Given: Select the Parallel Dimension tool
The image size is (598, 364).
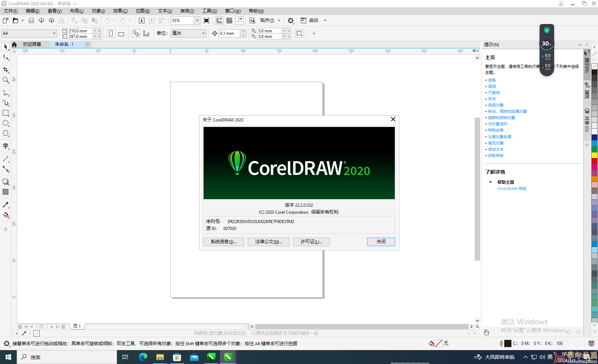Looking at the screenshot, I should point(6,159).
